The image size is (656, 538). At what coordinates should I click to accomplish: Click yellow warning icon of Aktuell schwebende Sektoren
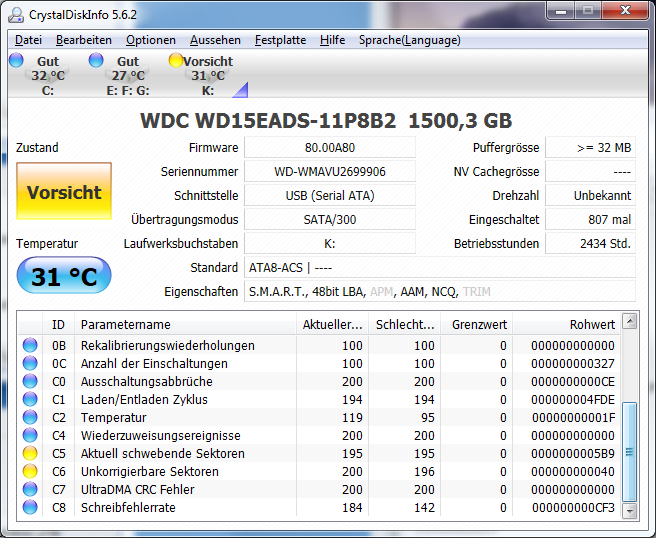30,453
